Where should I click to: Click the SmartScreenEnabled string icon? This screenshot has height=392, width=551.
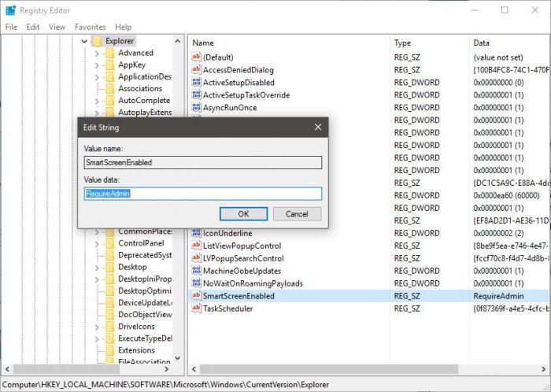click(197, 296)
